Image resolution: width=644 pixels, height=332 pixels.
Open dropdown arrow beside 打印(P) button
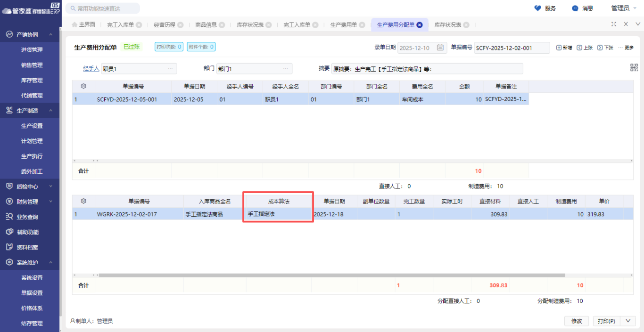[627, 321]
